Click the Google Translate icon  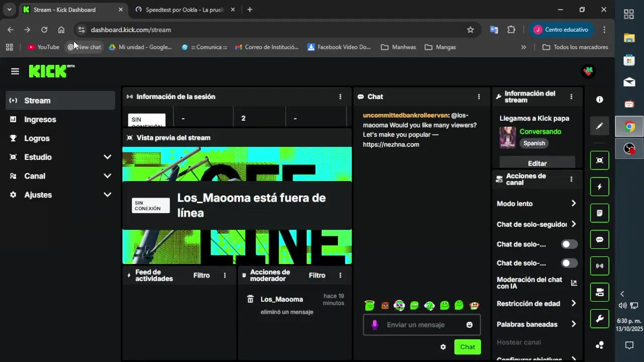[494, 30]
